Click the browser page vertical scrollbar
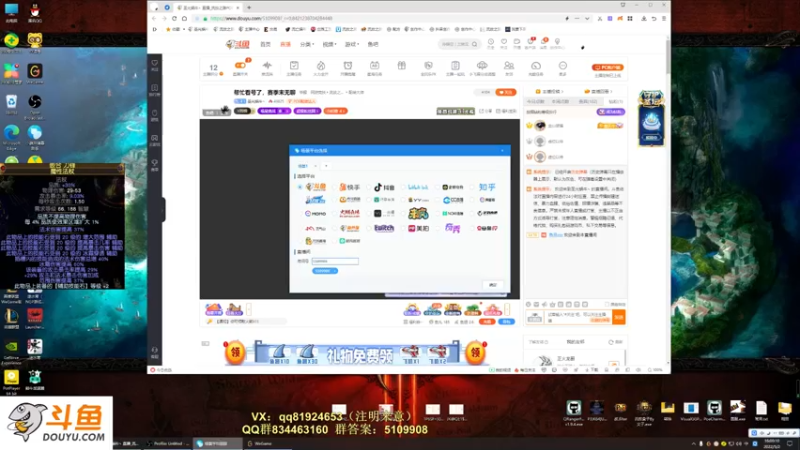 tap(668, 56)
